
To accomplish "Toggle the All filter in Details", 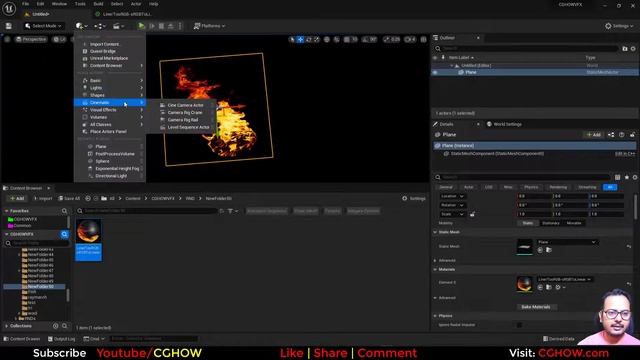I will click(610, 187).
